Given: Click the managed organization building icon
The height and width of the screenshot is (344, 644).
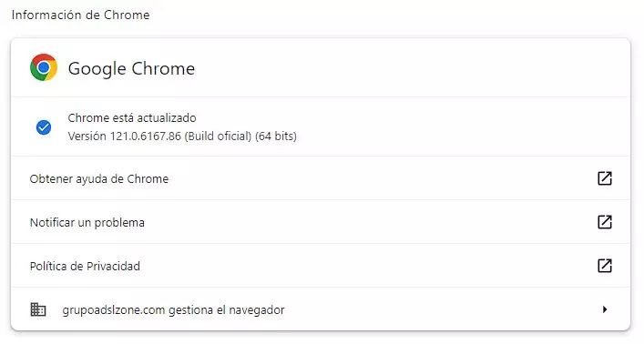Looking at the screenshot, I should (x=38, y=309).
